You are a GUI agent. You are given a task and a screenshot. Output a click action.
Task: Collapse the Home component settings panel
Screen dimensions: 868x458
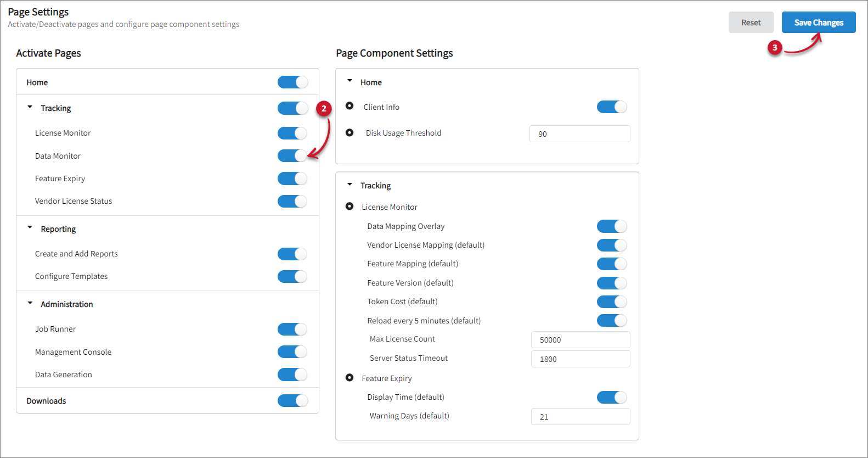pos(350,81)
